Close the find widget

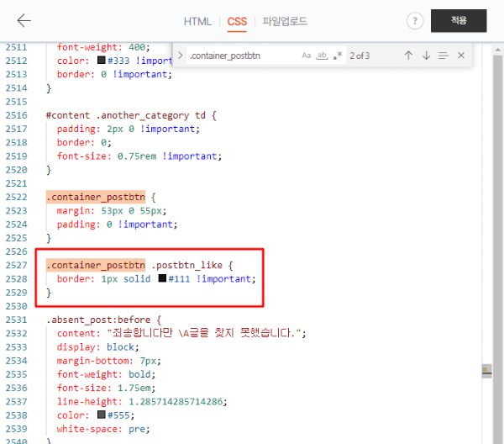[x=461, y=55]
